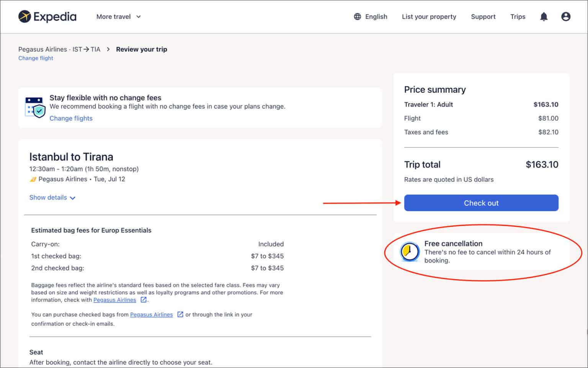Viewport: 588px width, 368px height.
Task: Select the Review your trip breadcrumb
Action: 141,49
